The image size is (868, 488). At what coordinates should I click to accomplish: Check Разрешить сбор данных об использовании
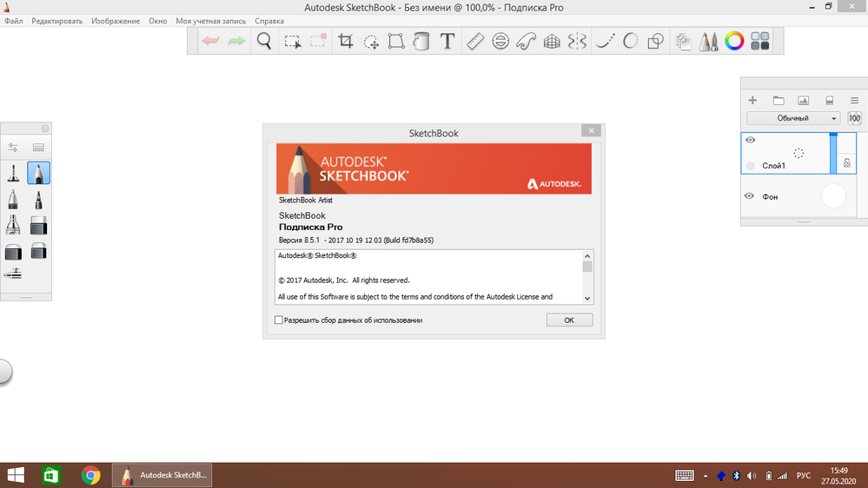(x=278, y=320)
